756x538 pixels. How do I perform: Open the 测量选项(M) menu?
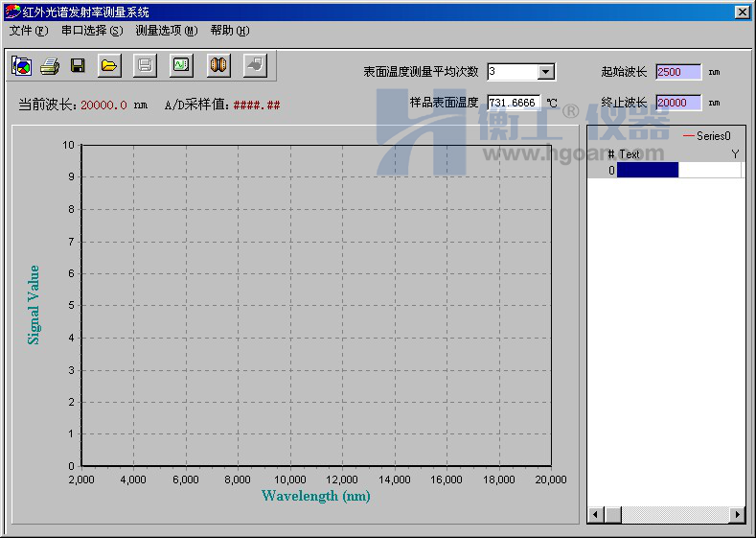[x=167, y=31]
